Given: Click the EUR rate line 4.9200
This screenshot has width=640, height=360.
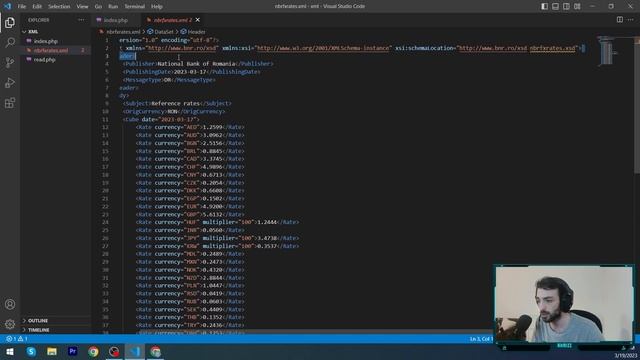Looking at the screenshot, I should [190, 207].
